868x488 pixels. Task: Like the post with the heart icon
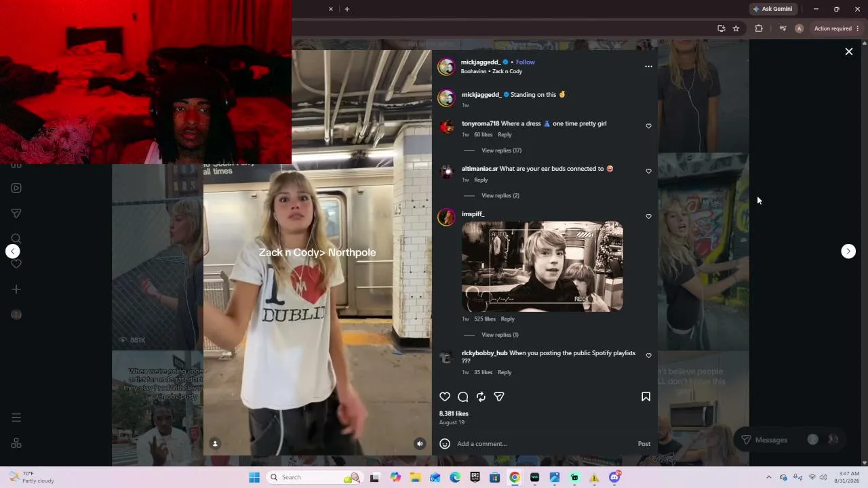tap(445, 397)
